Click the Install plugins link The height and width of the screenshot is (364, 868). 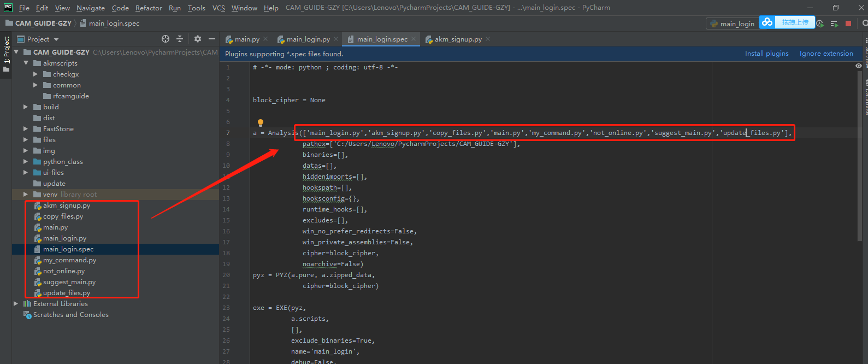point(766,54)
